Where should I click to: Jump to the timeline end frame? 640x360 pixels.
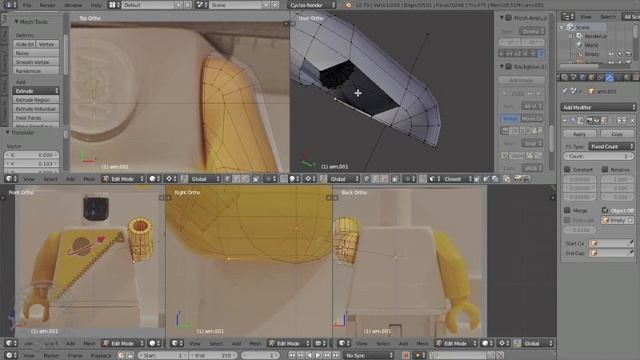click(x=336, y=355)
